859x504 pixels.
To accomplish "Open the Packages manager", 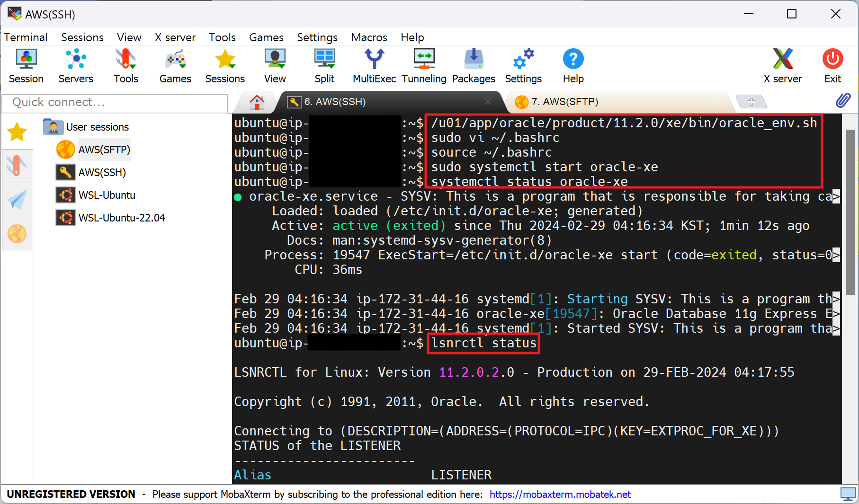I will [474, 66].
